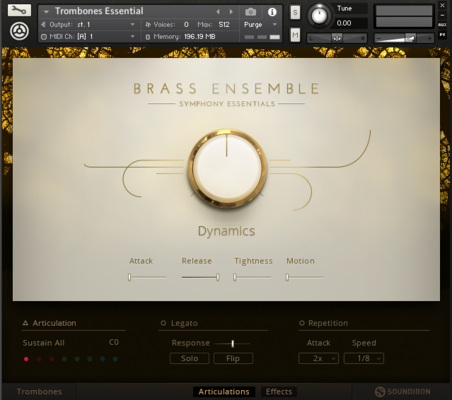The width and height of the screenshot is (452, 400).
Task: Switch to the Articulations tab
Action: pos(224,392)
